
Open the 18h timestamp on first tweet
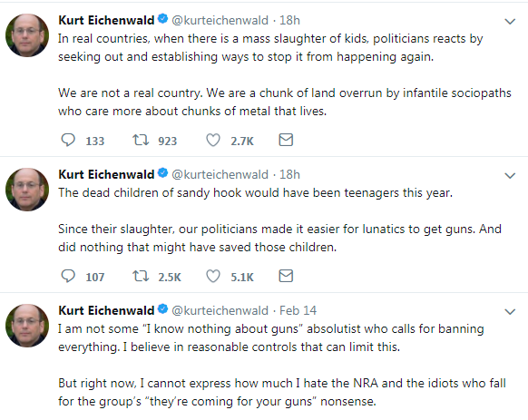click(289, 20)
